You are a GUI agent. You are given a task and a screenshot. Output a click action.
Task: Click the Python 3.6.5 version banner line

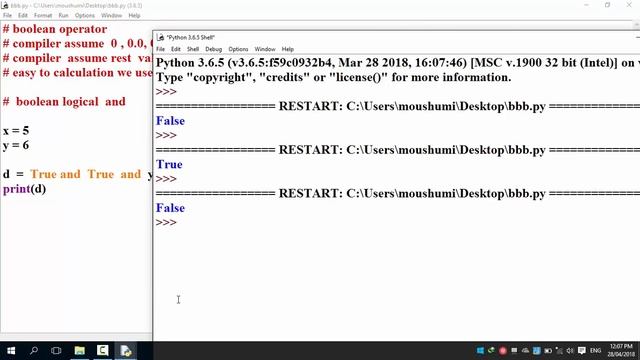398,63
